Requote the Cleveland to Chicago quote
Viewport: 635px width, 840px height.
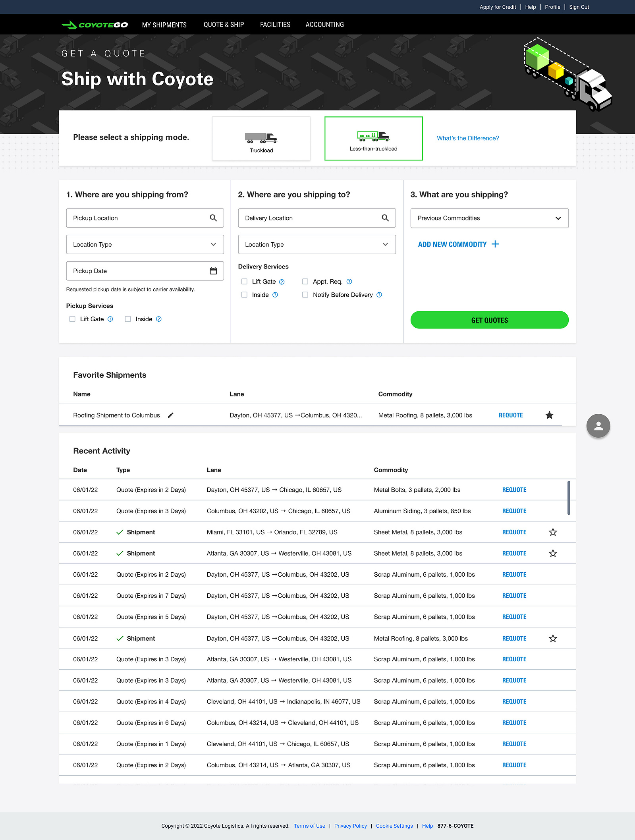point(514,744)
